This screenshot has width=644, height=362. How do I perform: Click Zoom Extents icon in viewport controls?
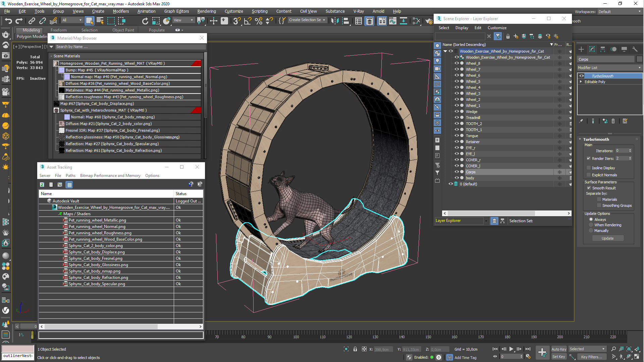[629, 349]
